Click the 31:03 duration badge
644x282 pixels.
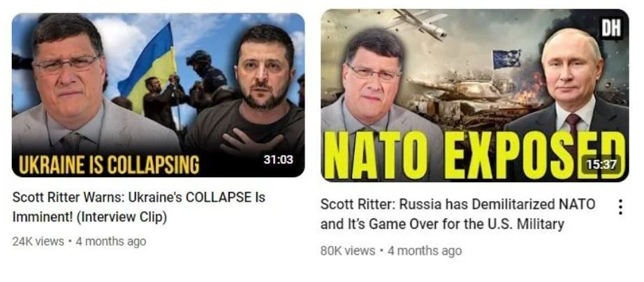pyautogui.click(x=278, y=159)
